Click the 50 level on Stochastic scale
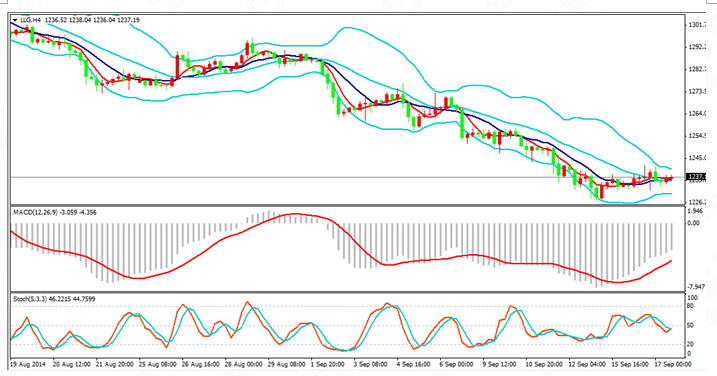 (690, 325)
